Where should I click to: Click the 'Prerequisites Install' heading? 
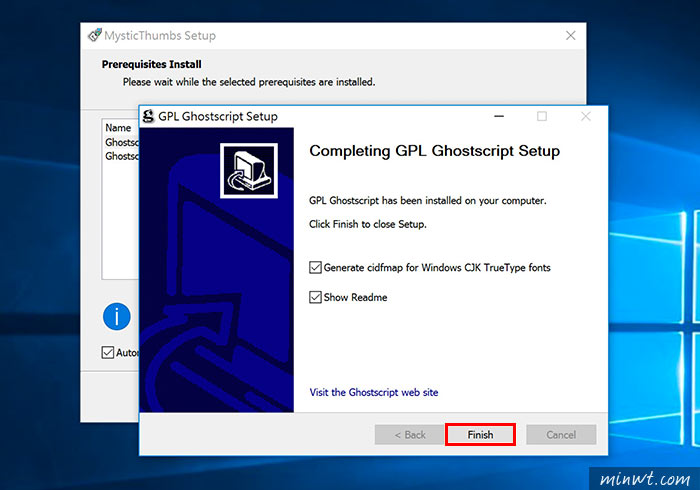(151, 64)
